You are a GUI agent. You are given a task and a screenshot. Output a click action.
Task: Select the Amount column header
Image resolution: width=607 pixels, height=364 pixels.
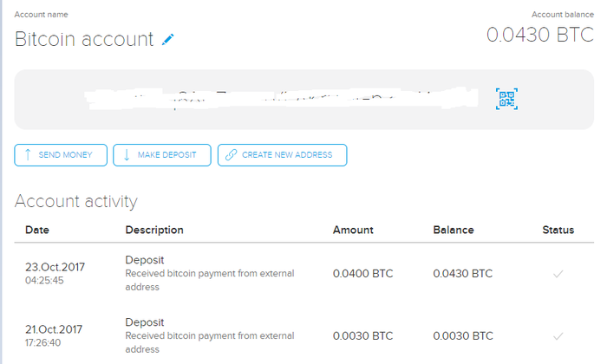pyautogui.click(x=353, y=230)
